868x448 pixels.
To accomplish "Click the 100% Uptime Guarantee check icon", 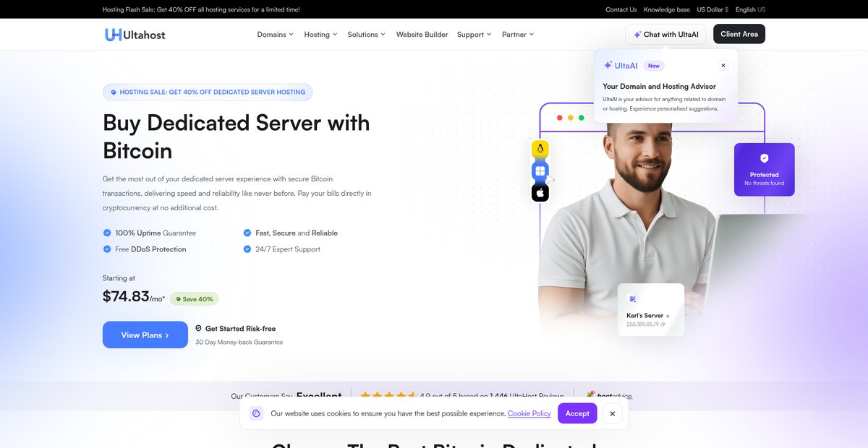I will (107, 233).
